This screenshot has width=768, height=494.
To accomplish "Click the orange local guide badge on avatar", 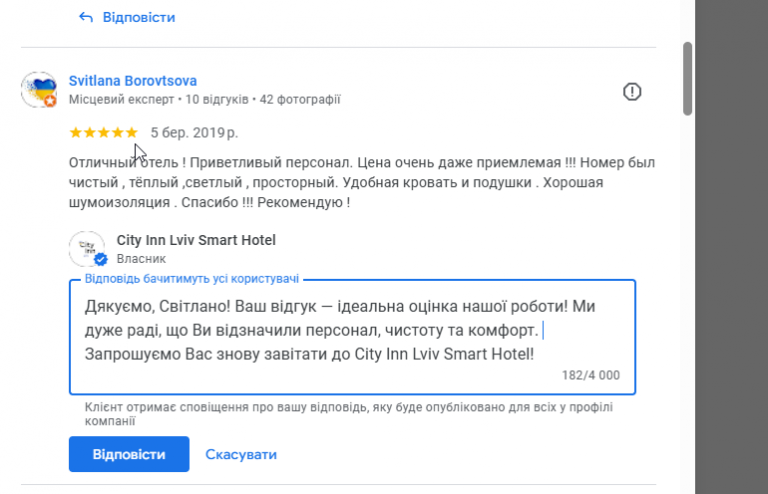I will click(x=49, y=101).
